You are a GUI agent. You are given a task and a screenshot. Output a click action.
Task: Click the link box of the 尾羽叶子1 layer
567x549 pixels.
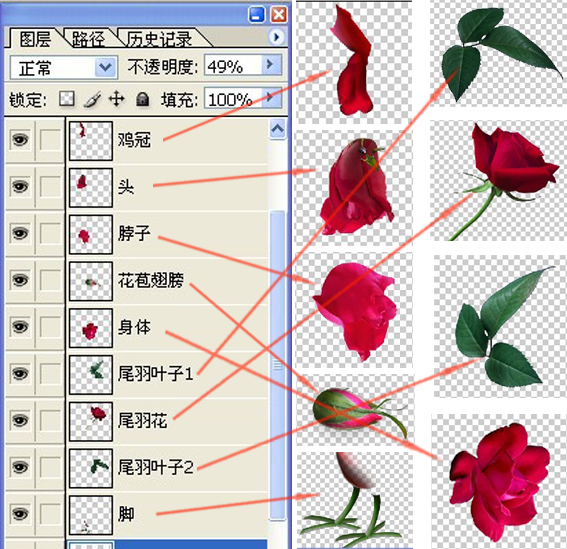[x=50, y=374]
